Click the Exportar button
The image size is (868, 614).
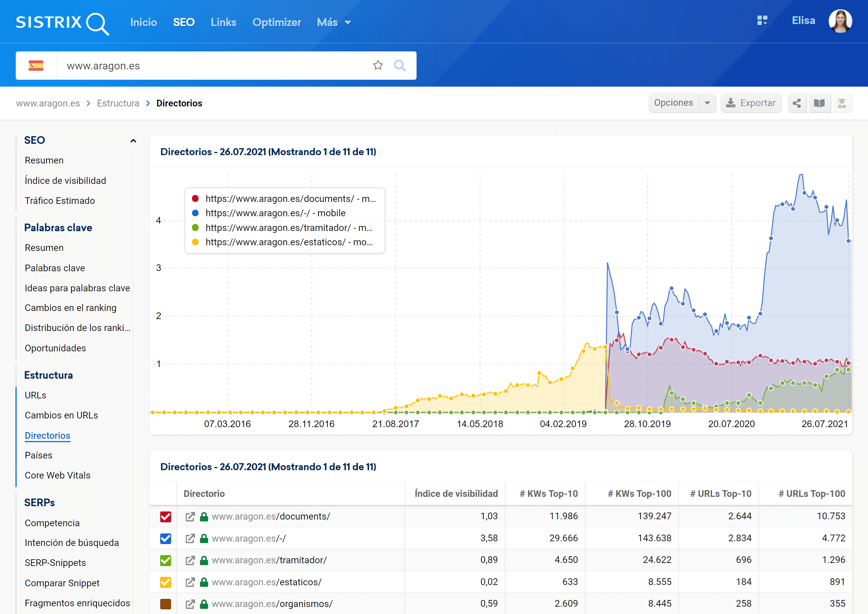[x=750, y=103]
